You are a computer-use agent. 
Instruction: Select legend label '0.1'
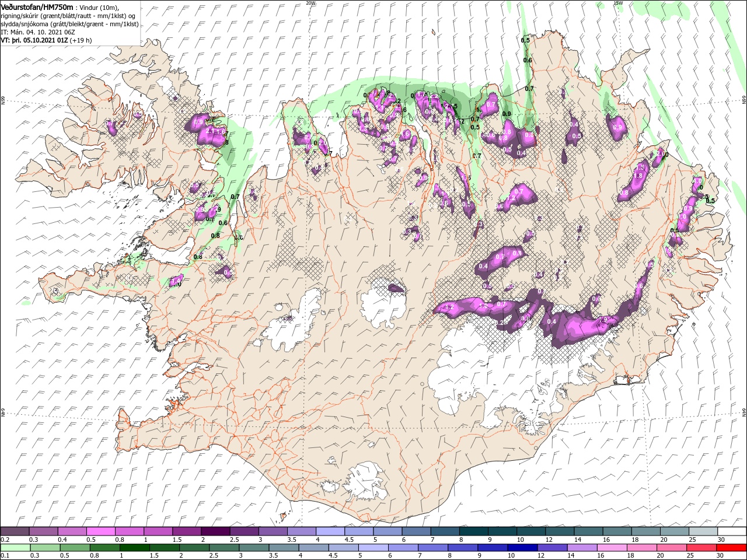(4, 556)
